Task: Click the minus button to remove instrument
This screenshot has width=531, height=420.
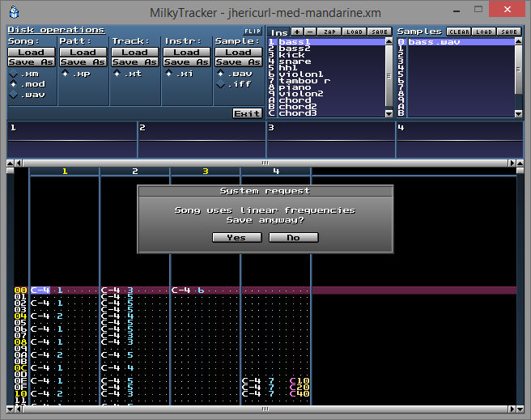Action: point(310,32)
